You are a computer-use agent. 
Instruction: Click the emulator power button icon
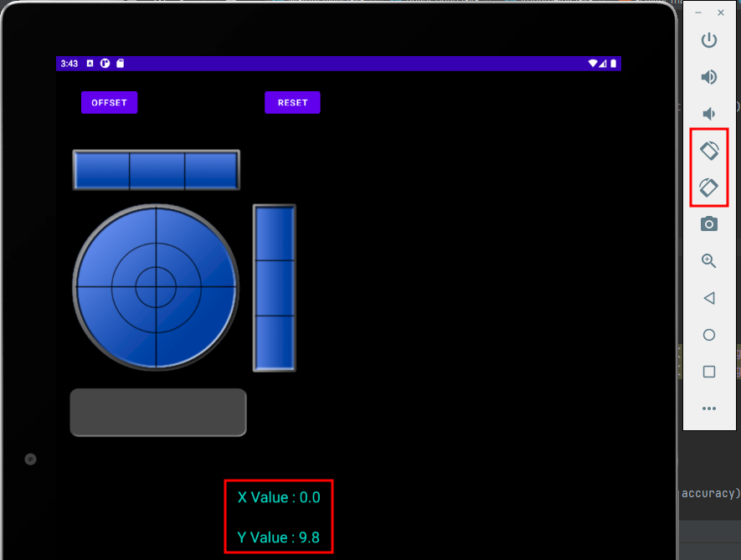point(709,40)
